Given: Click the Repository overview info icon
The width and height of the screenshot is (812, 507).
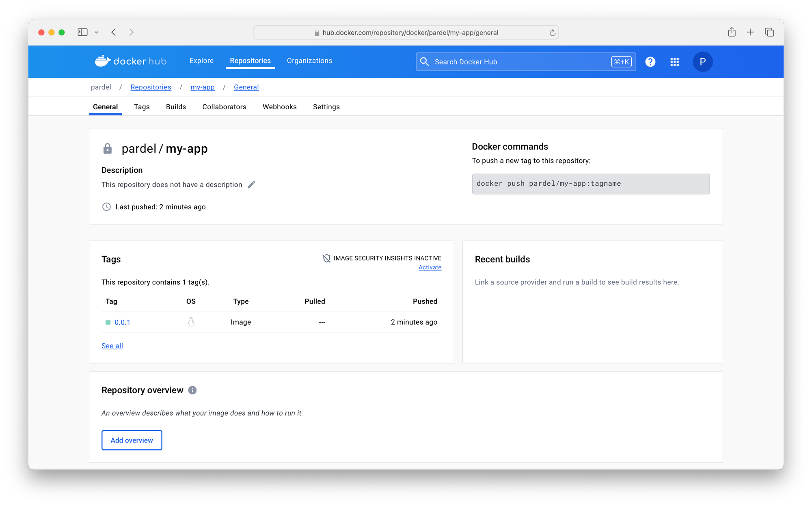Looking at the screenshot, I should pos(192,390).
